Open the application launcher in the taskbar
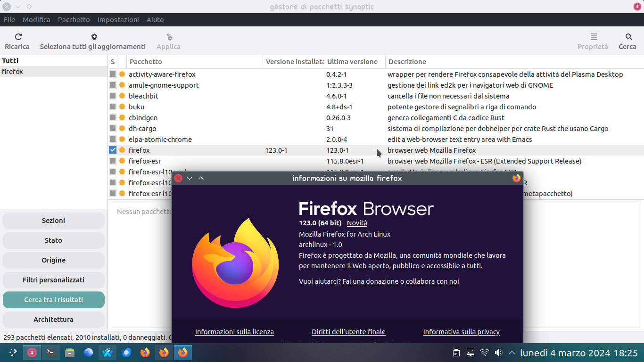This screenshot has width=644, height=362. point(13,353)
